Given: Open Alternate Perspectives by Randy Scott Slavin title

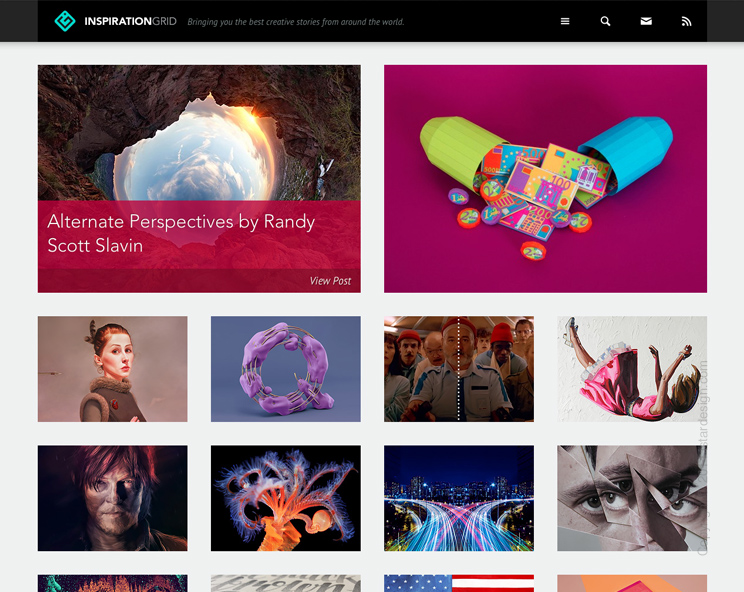Looking at the screenshot, I should [181, 233].
